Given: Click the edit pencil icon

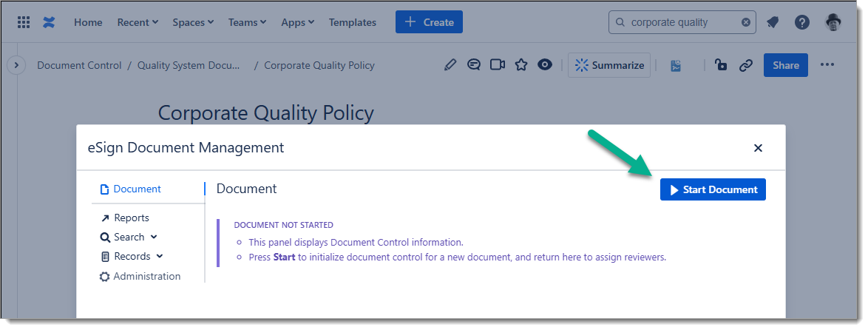Looking at the screenshot, I should point(450,65).
